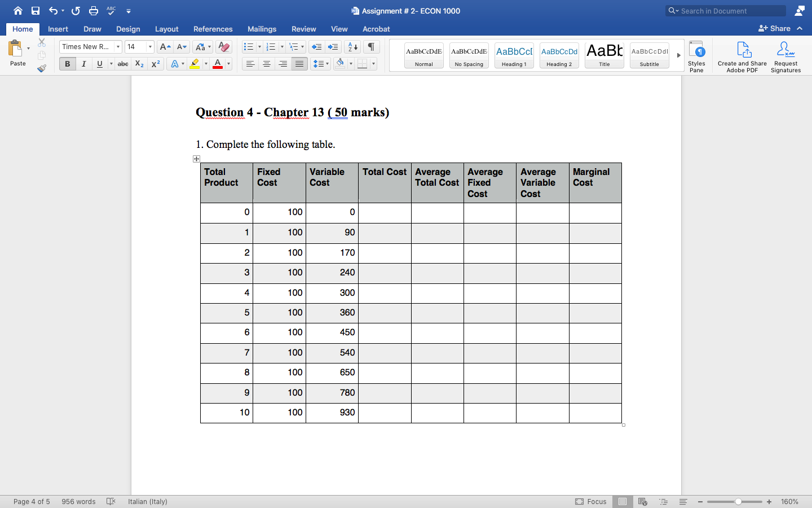Apply italic formatting
This screenshot has height=508, width=812.
click(x=83, y=64)
